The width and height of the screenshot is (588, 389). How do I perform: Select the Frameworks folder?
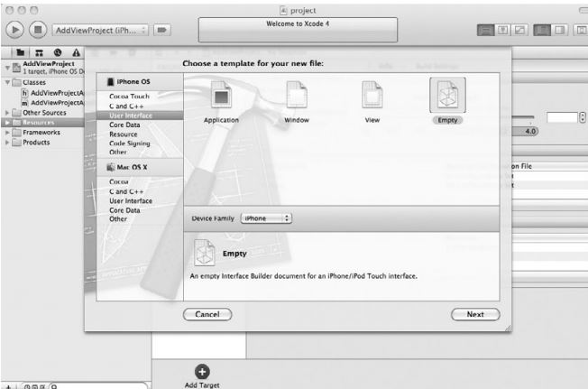(36, 133)
